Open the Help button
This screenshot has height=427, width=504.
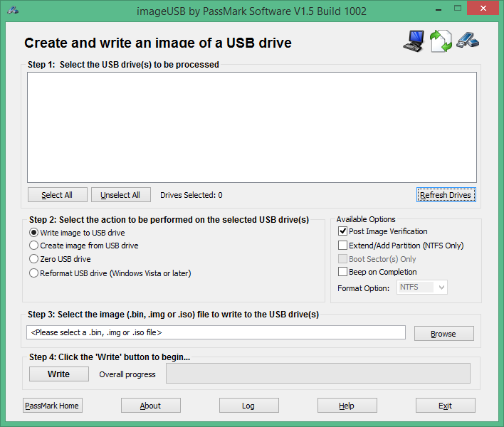tap(347, 406)
